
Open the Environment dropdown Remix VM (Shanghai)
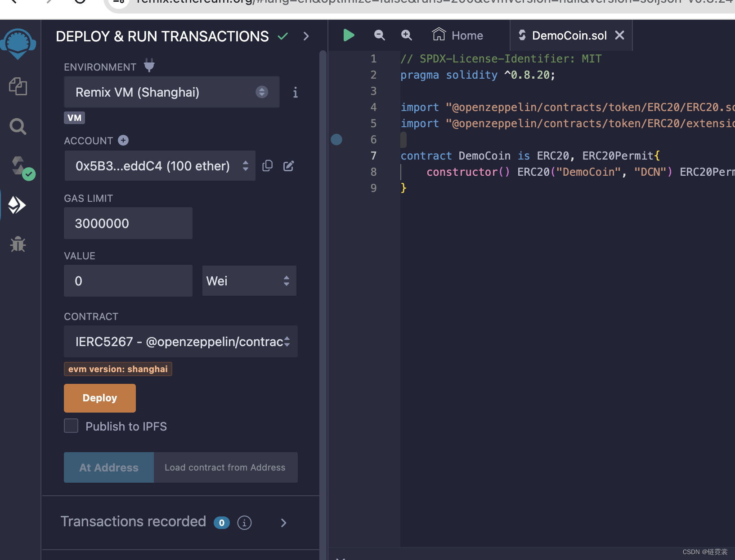point(172,92)
